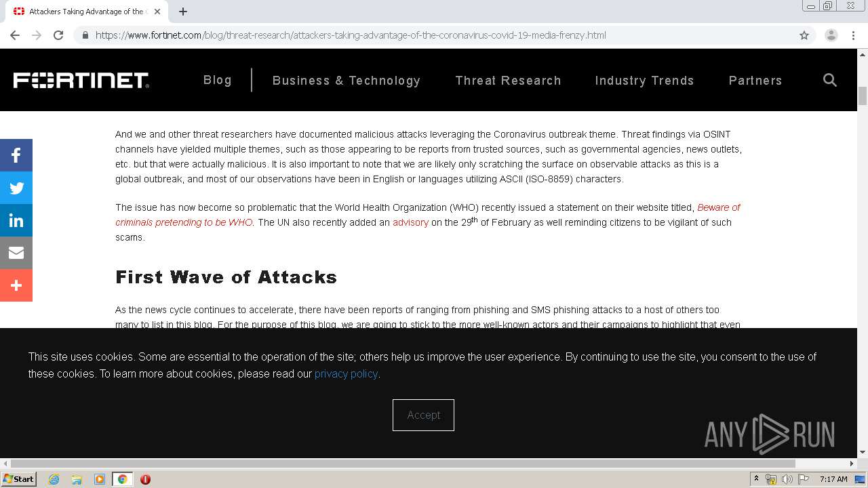Share the article on LinkedIn
868x488 pixels.
pos(16,221)
